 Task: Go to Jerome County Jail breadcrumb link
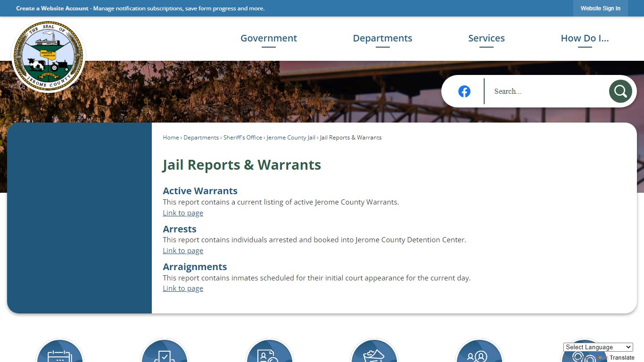[291, 138]
